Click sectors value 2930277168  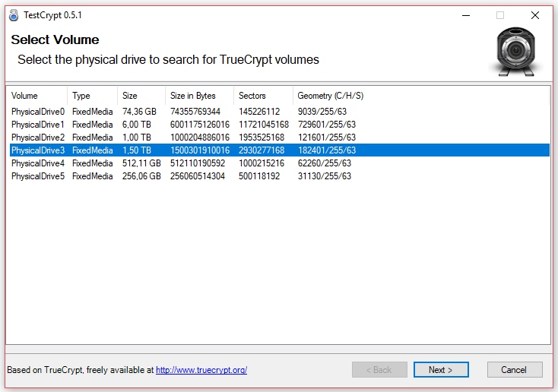[262, 150]
